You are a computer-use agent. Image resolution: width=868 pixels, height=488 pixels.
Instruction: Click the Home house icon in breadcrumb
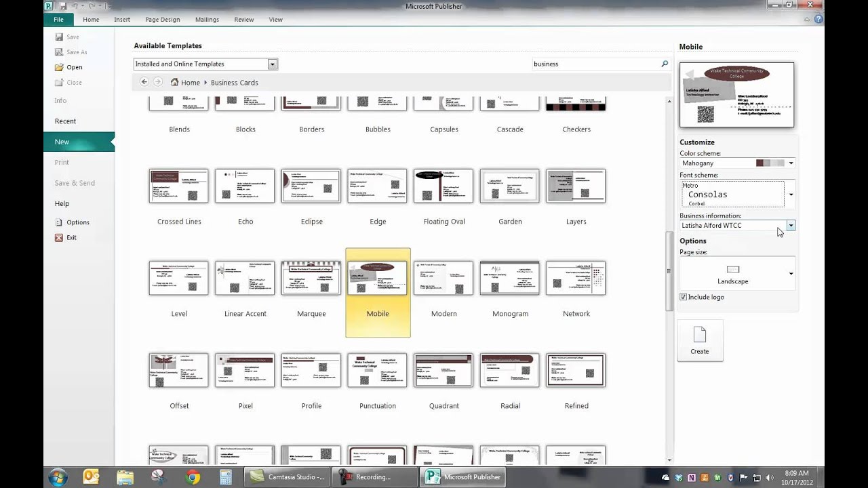pyautogui.click(x=175, y=82)
